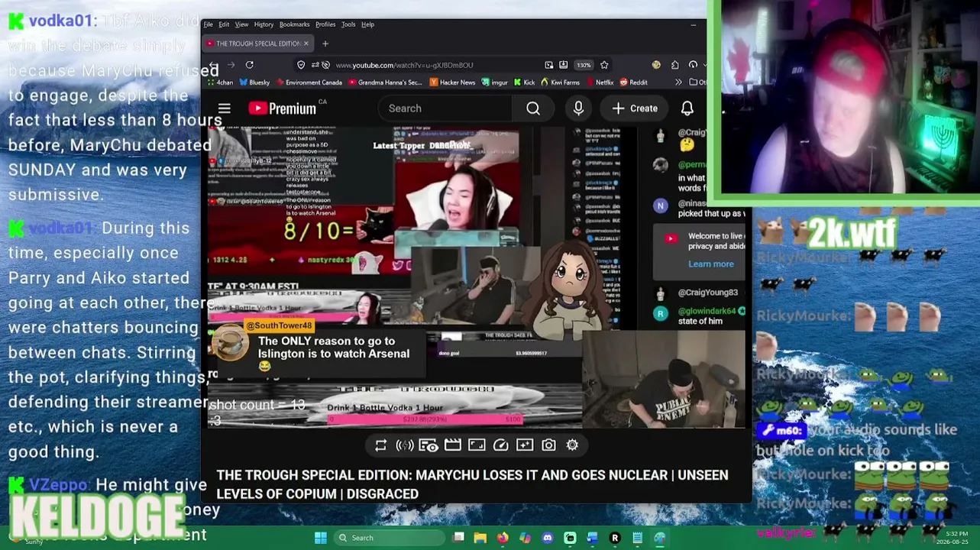Click the fullscreen rectangle icon under the video
The height and width of the screenshot is (550, 980).
(x=477, y=445)
